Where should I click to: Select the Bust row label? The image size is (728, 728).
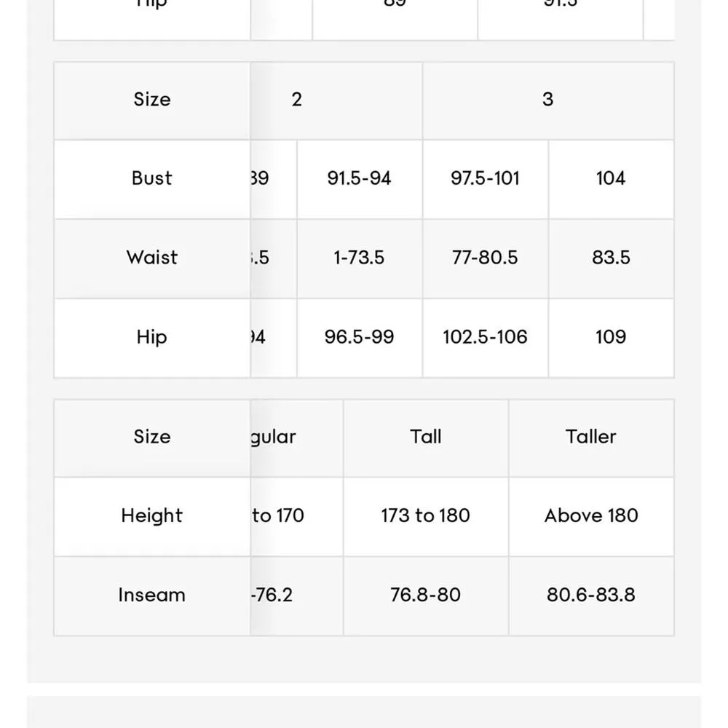tap(151, 178)
